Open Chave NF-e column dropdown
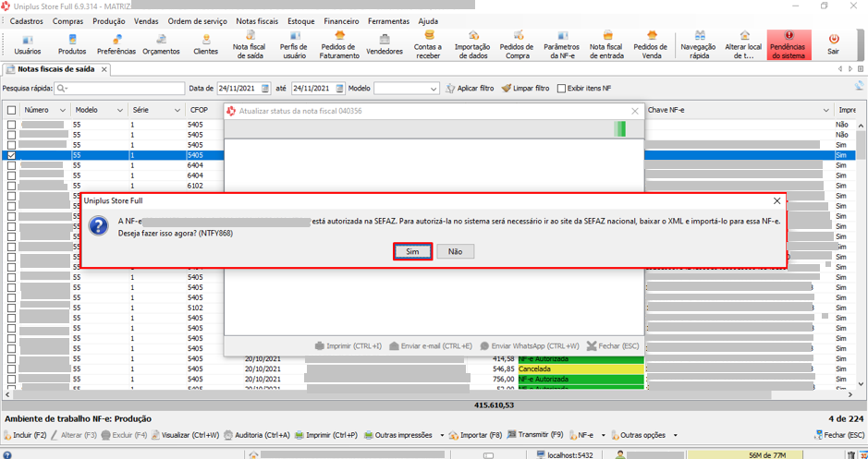Viewport: 868px width, 459px height. (825, 111)
